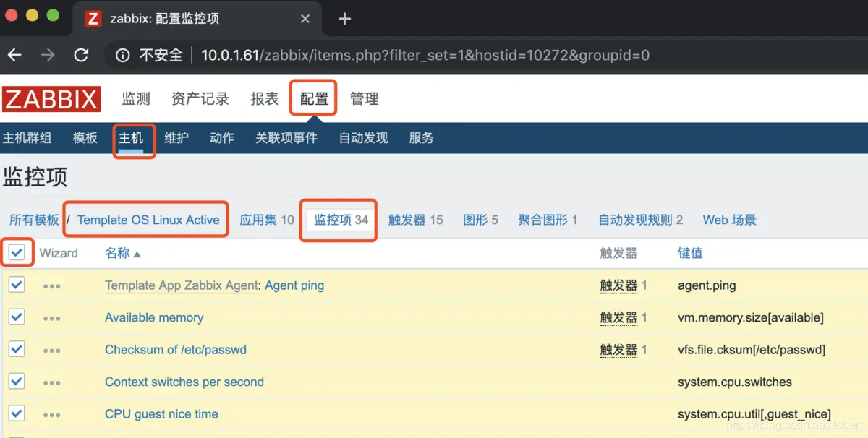Viewport: 868px width, 438px height.
Task: Select the 主机 submenu item
Action: [131, 137]
